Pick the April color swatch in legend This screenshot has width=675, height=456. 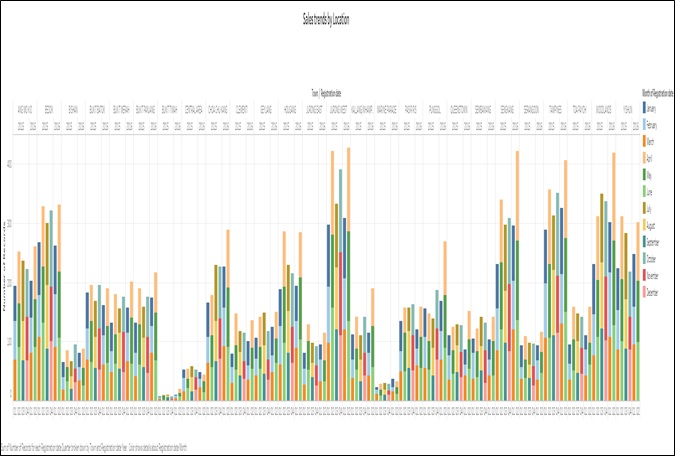[644, 158]
